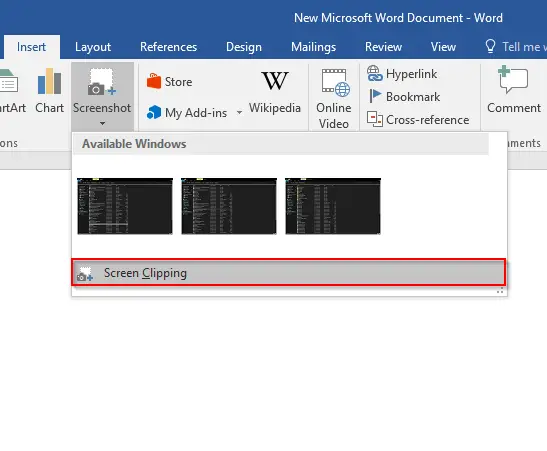Open the Store add-ins icon
Image resolution: width=547 pixels, height=451 pixels.
tap(154, 81)
